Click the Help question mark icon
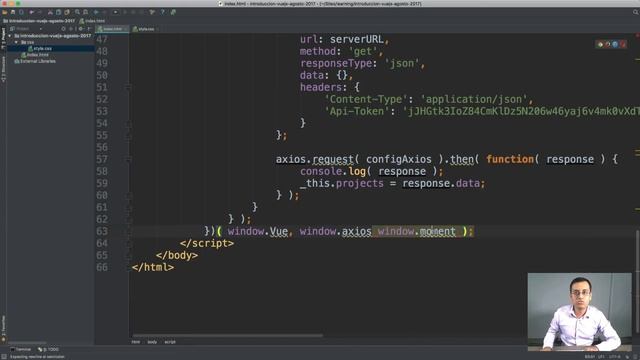 click(x=163, y=12)
